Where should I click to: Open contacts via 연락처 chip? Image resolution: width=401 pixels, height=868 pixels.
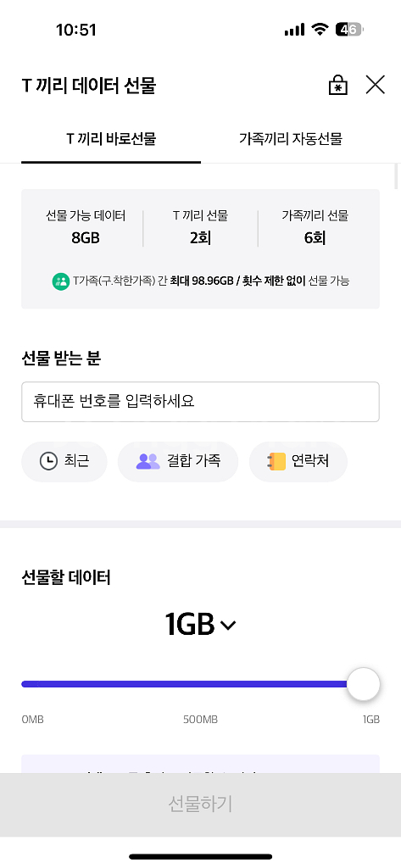[298, 461]
